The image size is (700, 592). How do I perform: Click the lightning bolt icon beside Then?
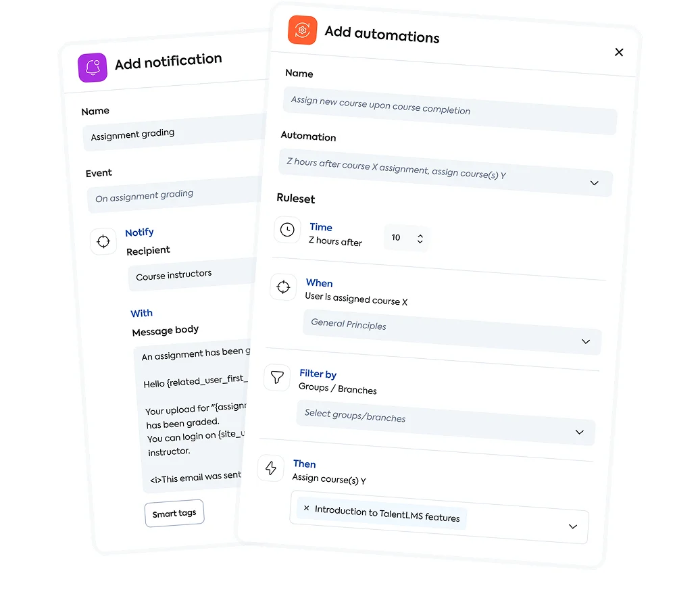(271, 468)
